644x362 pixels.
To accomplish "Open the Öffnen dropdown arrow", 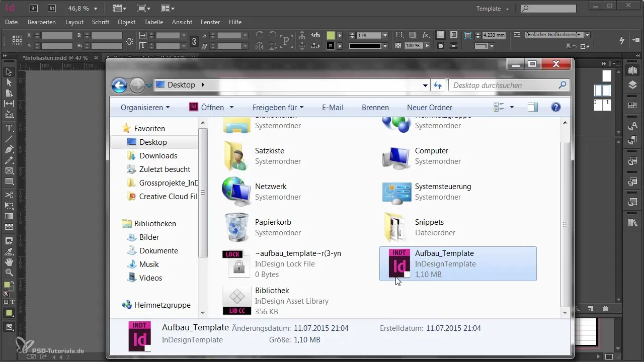I will [231, 108].
